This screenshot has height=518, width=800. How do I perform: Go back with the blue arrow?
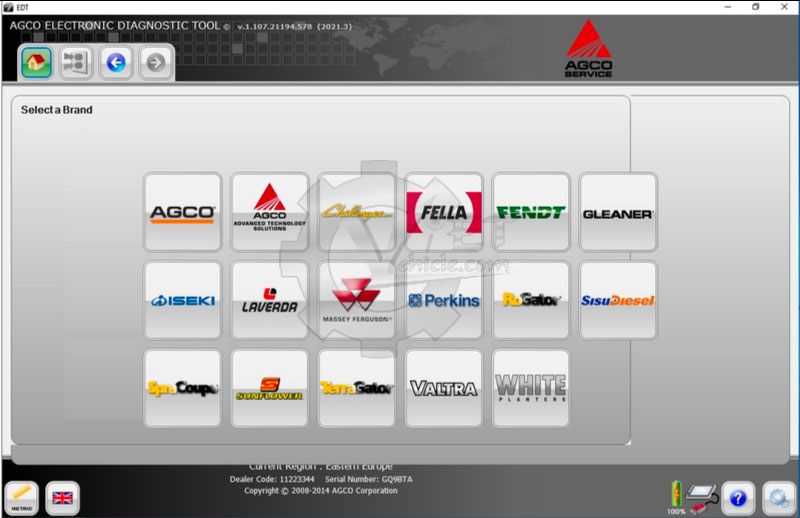point(116,63)
